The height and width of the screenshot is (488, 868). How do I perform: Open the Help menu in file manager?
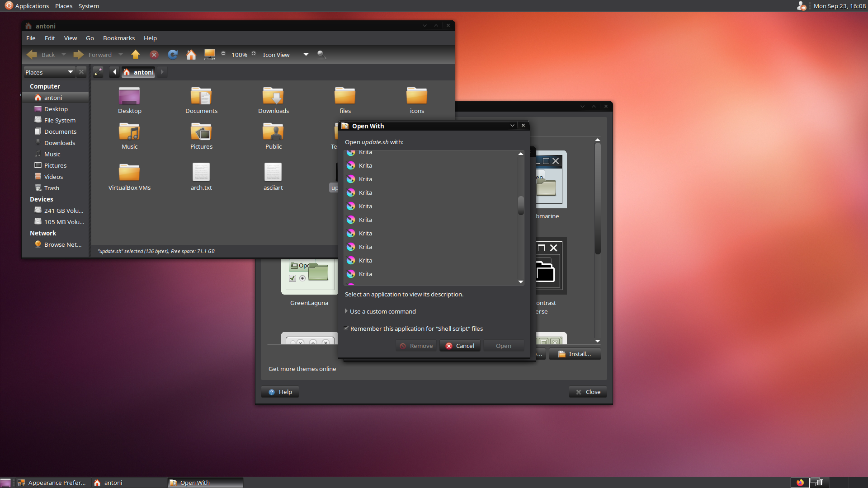coord(150,38)
